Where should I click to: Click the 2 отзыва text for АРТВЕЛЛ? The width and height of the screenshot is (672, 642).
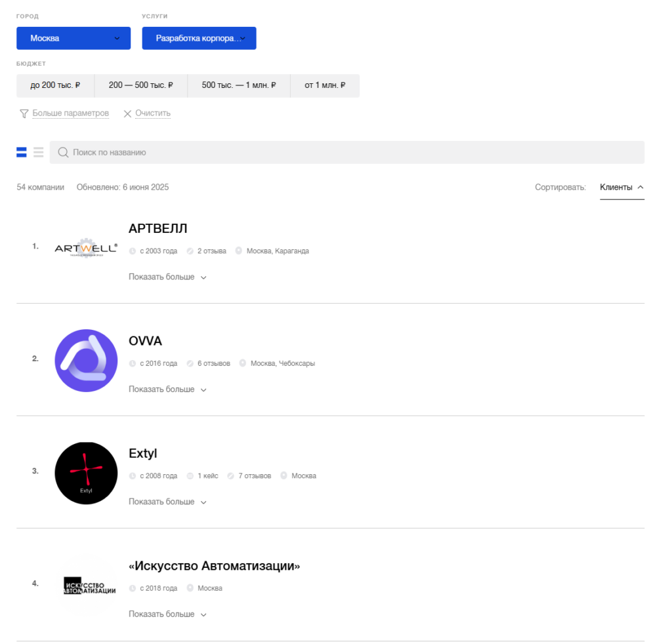pyautogui.click(x=212, y=251)
